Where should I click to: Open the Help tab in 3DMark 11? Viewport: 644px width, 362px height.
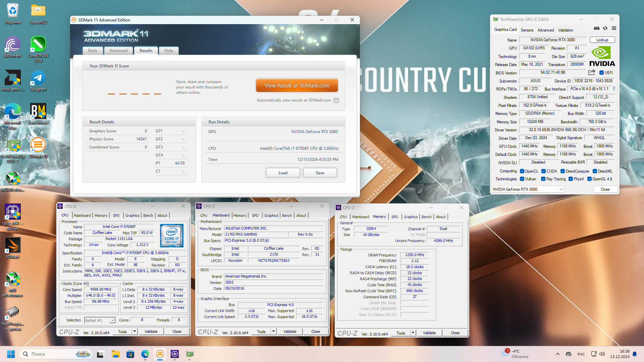click(x=169, y=51)
